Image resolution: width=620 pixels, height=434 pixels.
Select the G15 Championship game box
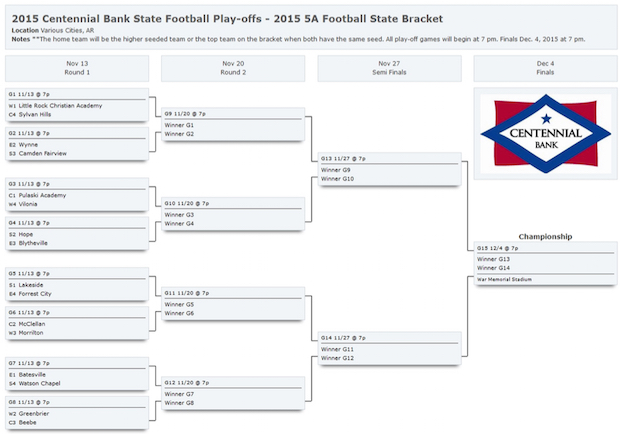click(545, 263)
